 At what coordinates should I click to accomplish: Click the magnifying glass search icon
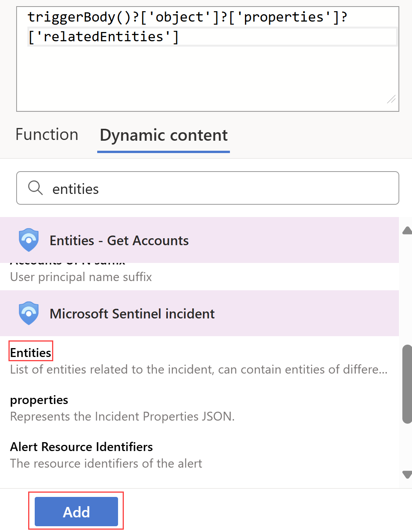coord(35,188)
